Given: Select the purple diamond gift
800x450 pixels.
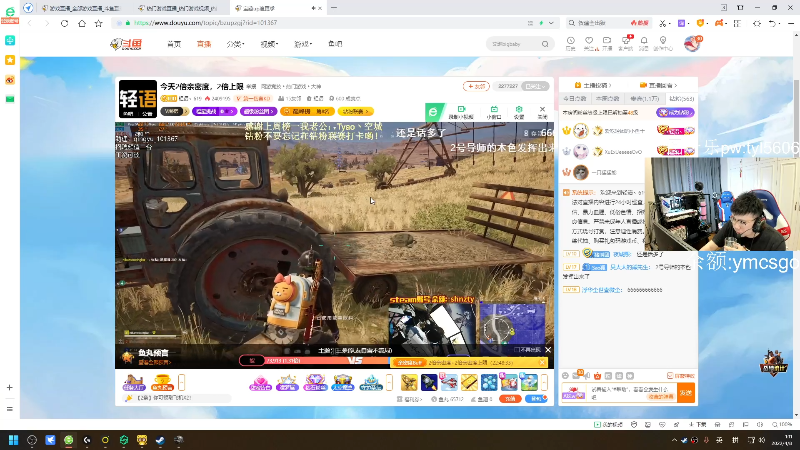Looking at the screenshot, I should point(315,383).
